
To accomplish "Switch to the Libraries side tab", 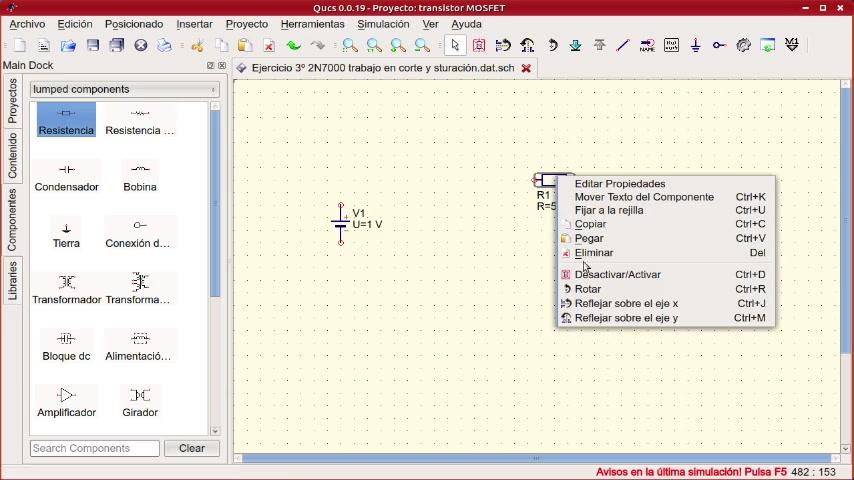I will [13, 283].
